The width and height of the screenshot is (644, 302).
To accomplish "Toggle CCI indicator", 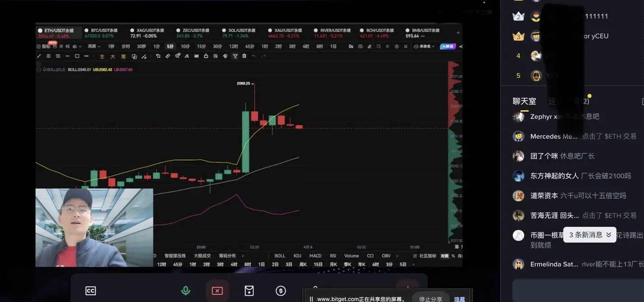I will click(370, 256).
